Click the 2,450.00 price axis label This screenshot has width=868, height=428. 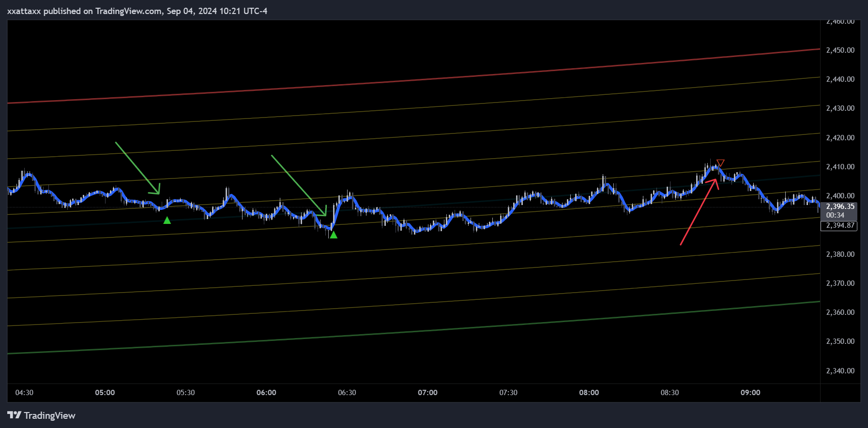[840, 50]
